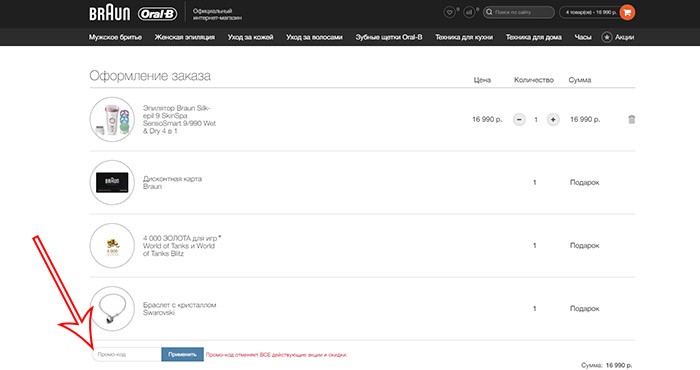Click the epilator unit price 16 990 р.
The image size is (700, 370).
tap(487, 119)
